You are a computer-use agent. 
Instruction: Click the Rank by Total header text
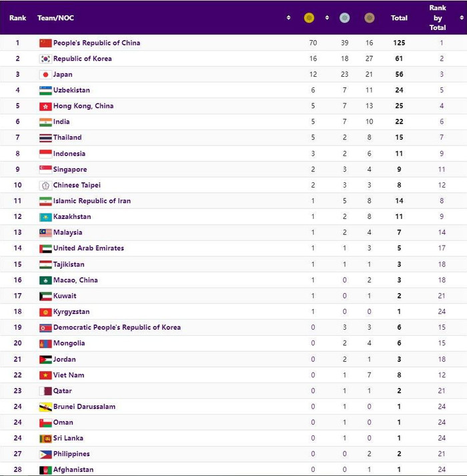pyautogui.click(x=438, y=18)
